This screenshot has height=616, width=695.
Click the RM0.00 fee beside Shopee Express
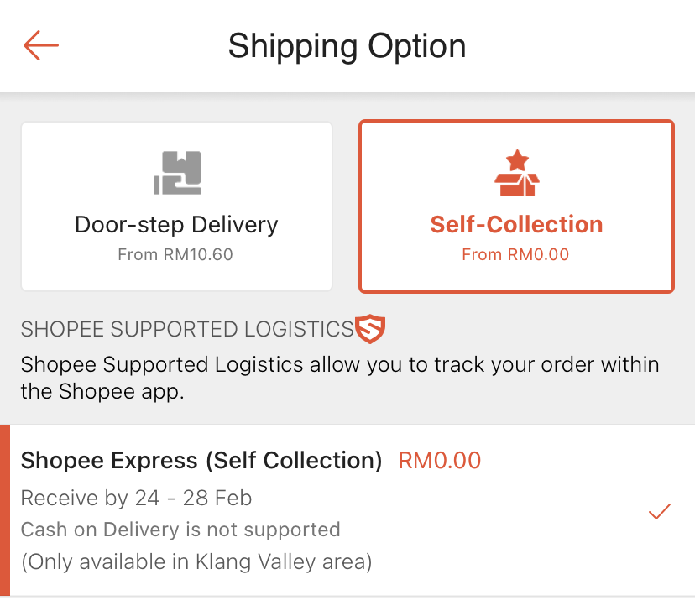(440, 461)
